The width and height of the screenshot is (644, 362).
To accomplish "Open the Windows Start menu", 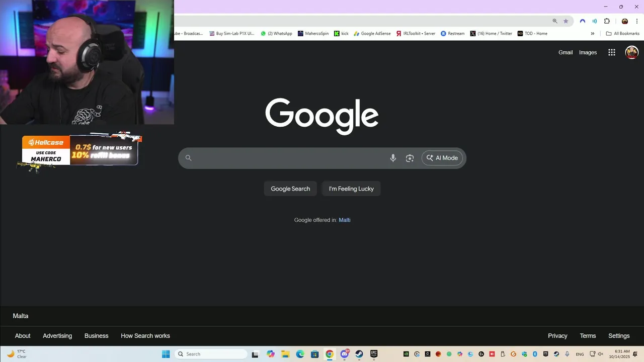I will pos(166,354).
